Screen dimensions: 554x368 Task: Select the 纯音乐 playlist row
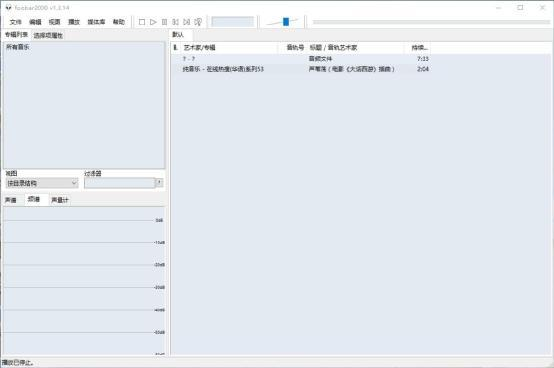[301, 69]
